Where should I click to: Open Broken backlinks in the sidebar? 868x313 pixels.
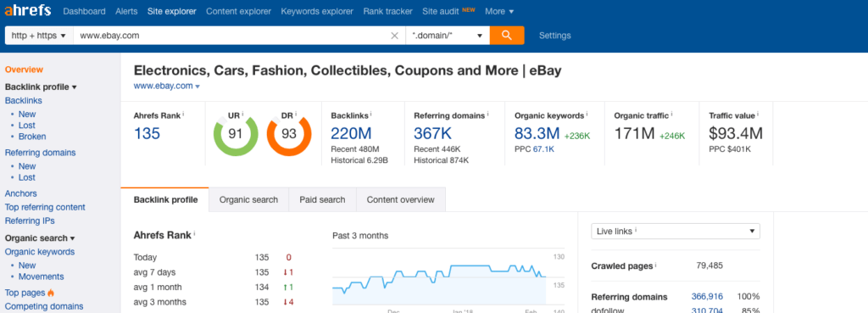click(x=32, y=137)
